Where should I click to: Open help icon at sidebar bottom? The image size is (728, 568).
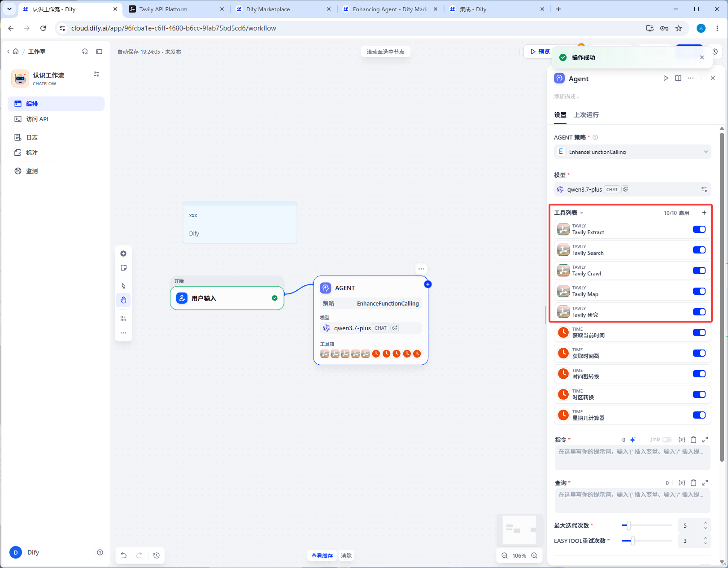100,552
